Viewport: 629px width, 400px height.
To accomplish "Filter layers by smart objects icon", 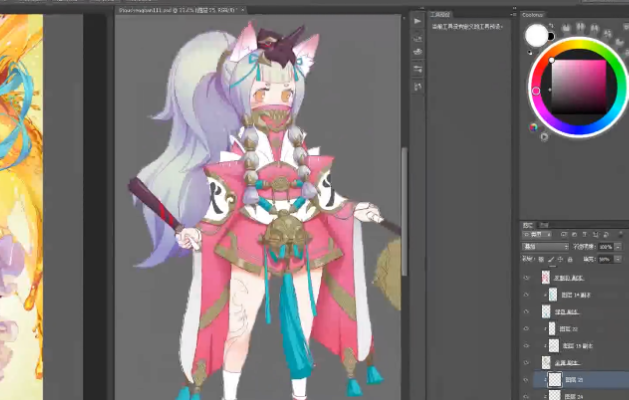I will pos(606,234).
